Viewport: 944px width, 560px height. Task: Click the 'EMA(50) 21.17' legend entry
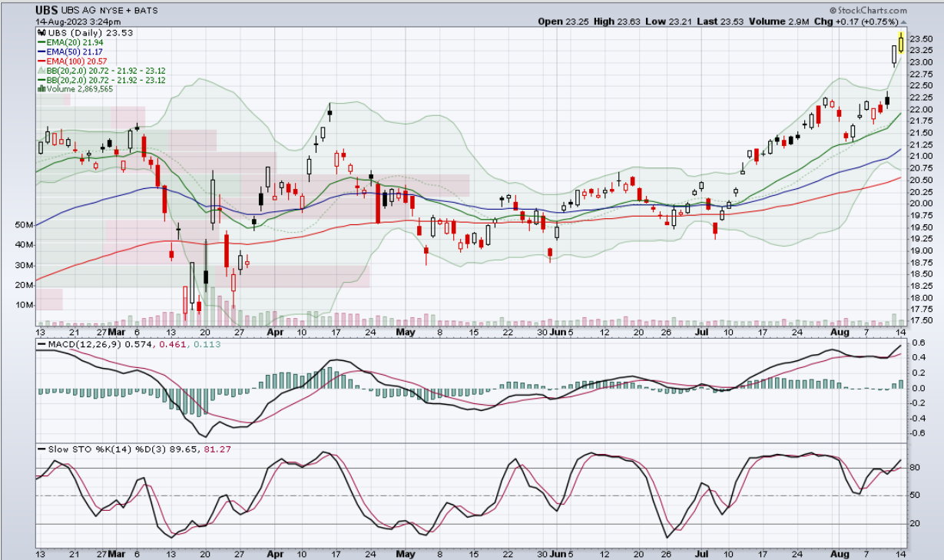[73, 52]
